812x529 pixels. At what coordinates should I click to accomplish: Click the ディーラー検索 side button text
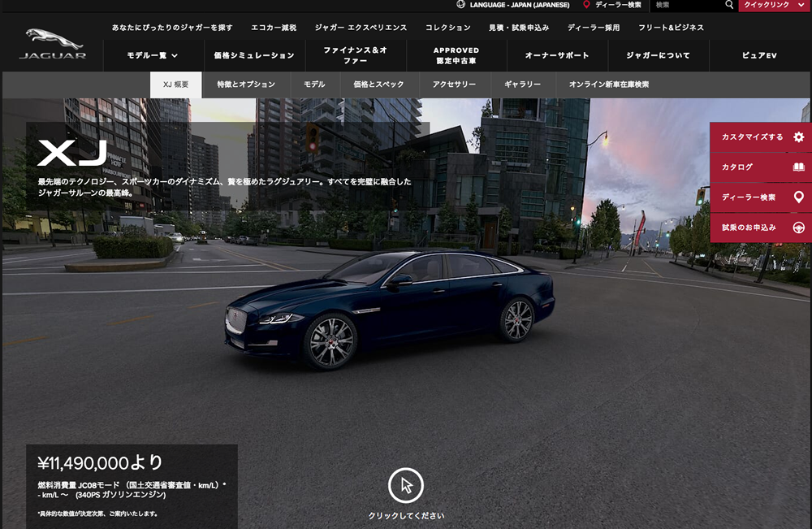(x=749, y=197)
